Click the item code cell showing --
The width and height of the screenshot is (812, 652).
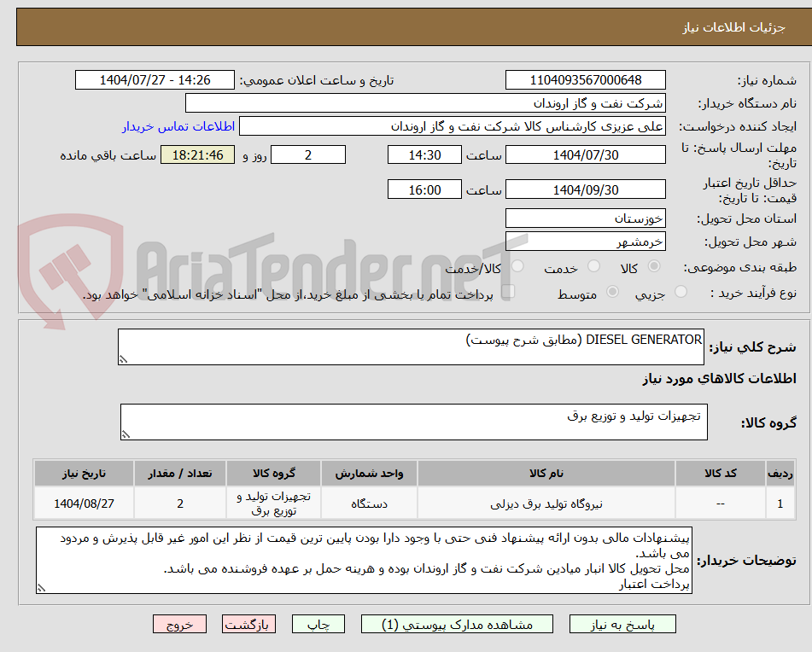(721, 504)
